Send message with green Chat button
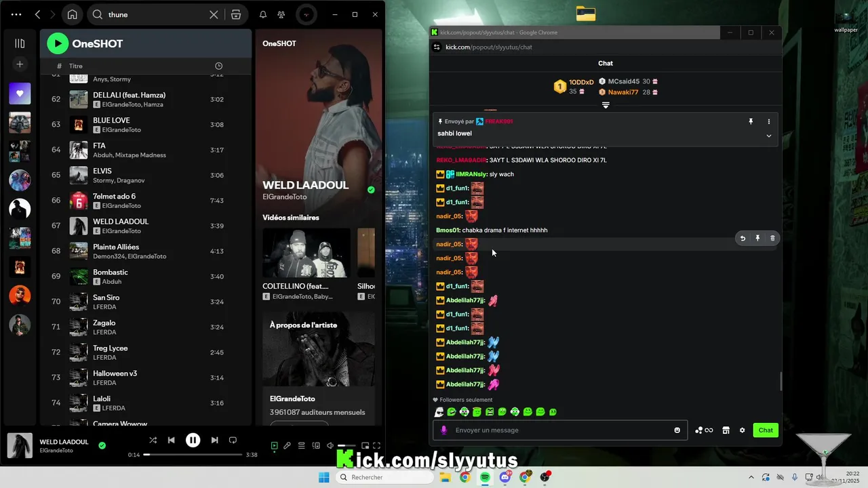868x488 pixels. (766, 430)
